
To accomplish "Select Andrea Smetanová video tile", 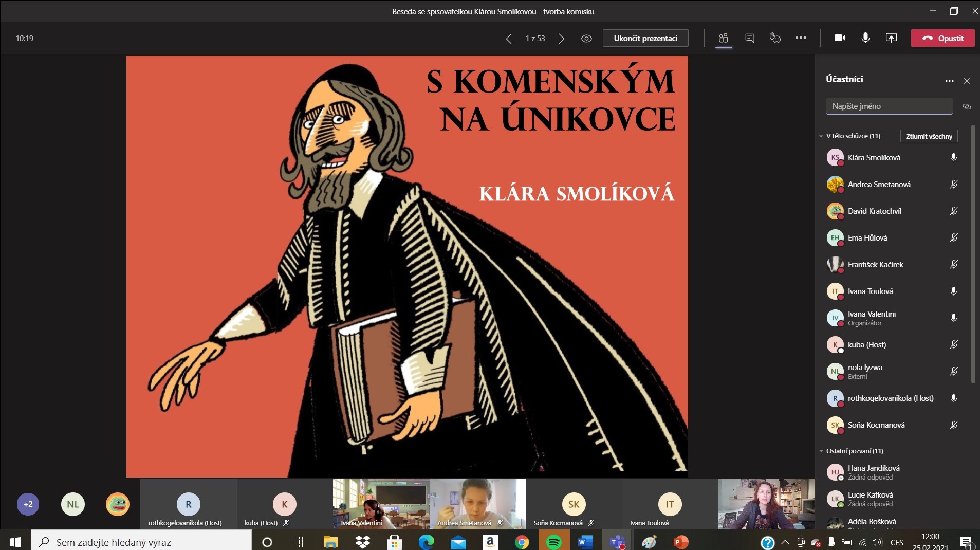I will (x=477, y=504).
